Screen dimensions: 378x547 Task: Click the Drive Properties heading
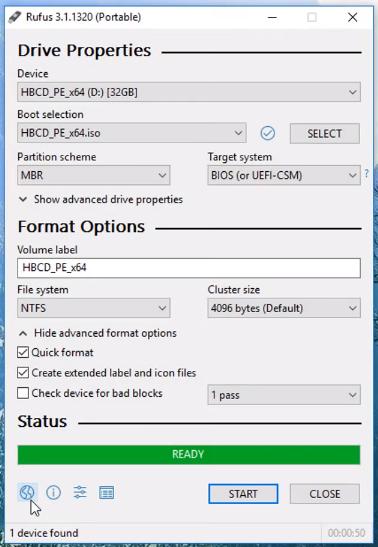[x=84, y=50]
